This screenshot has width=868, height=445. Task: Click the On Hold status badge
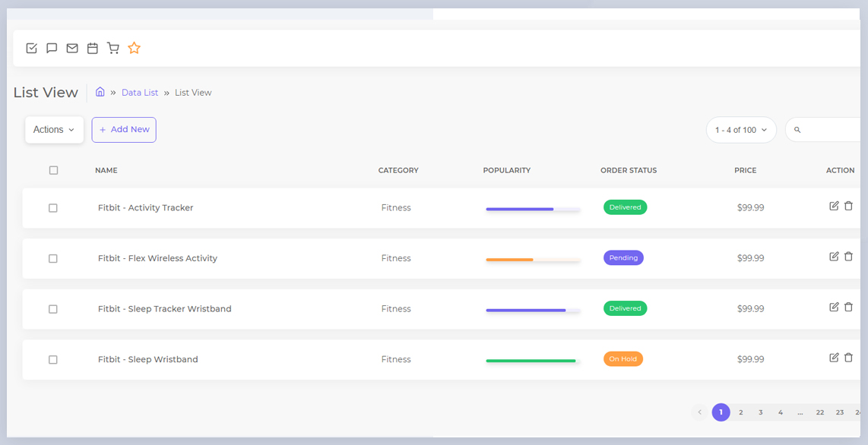point(623,358)
